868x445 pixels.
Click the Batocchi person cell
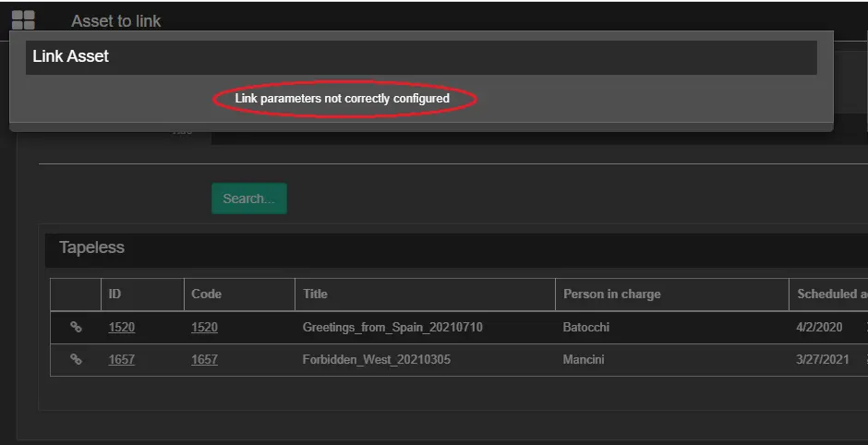pos(586,328)
